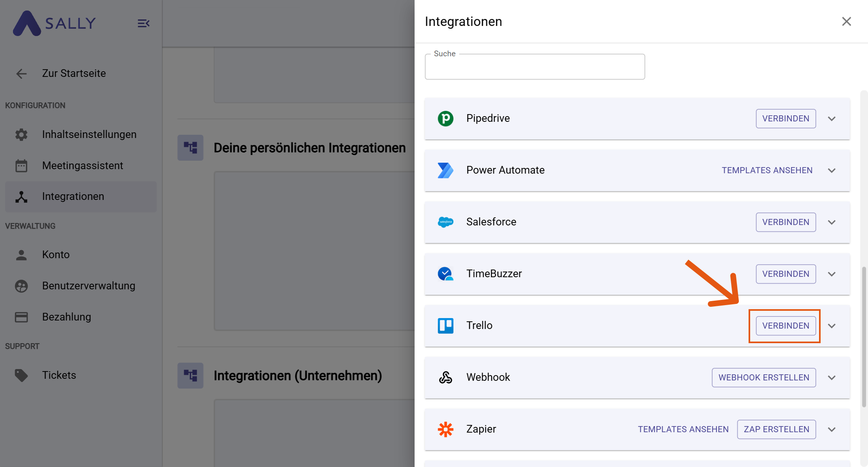Expand the TimeBuzzer row chevron
Image resolution: width=868 pixels, height=467 pixels.
coord(832,274)
